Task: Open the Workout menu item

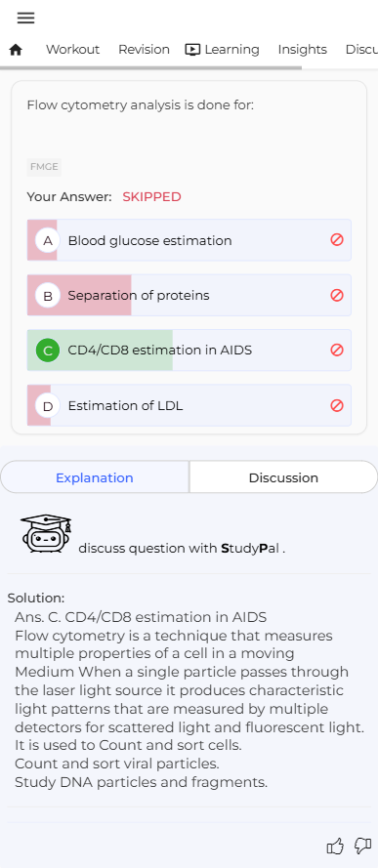Action: tap(72, 50)
